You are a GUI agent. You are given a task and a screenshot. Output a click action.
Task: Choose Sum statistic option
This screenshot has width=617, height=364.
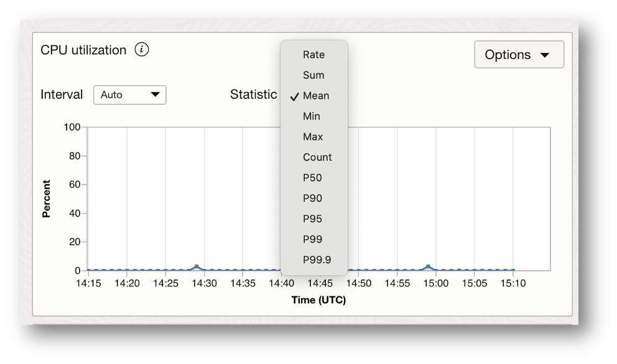tap(314, 75)
